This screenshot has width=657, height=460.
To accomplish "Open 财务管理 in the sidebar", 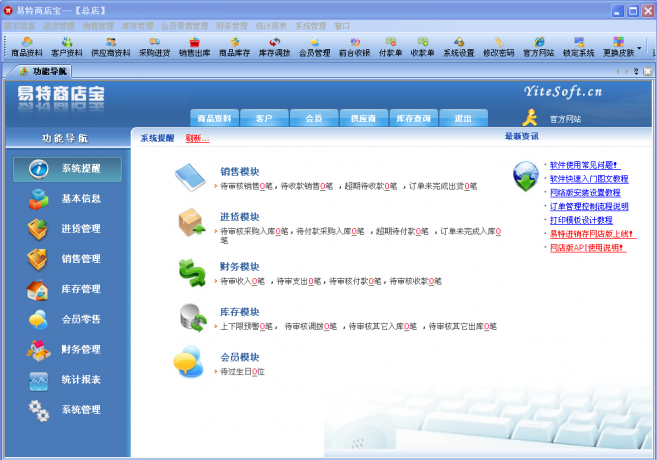I will tap(67, 349).
